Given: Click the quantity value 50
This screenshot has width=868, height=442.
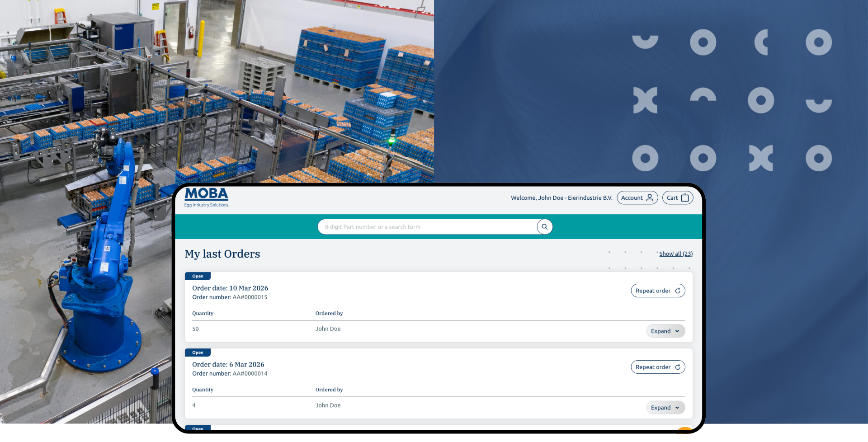Looking at the screenshot, I should (195, 329).
